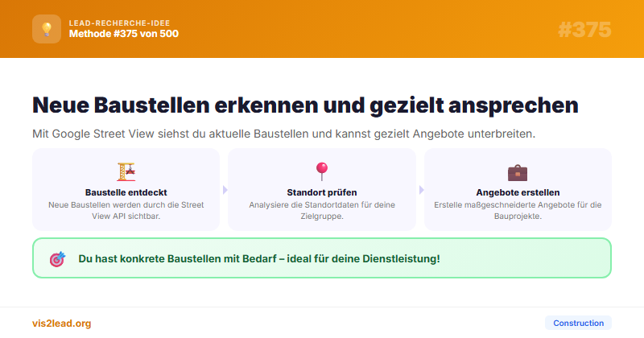
Task: Click the 'Standort prüfen' card heading
Action: click(322, 192)
